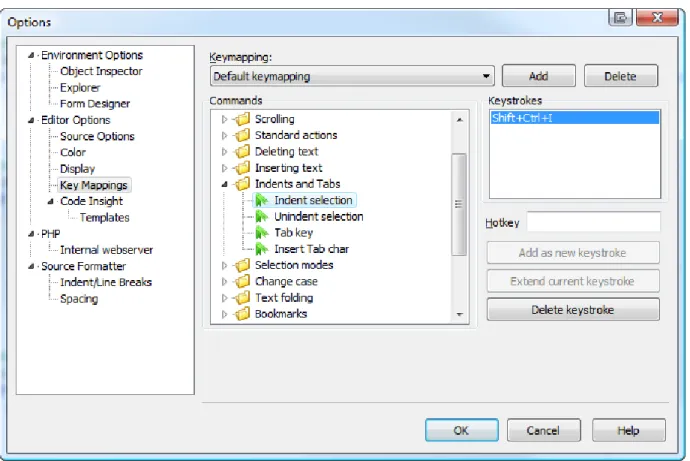The width and height of the screenshot is (690, 461).
Task: Click the Unindent selection command icon
Action: [x=262, y=216]
